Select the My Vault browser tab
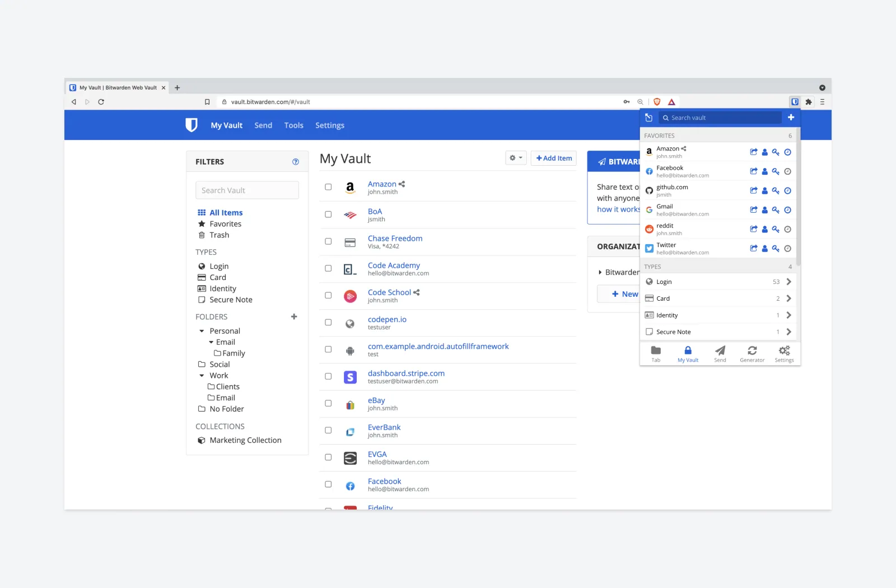 118,87
